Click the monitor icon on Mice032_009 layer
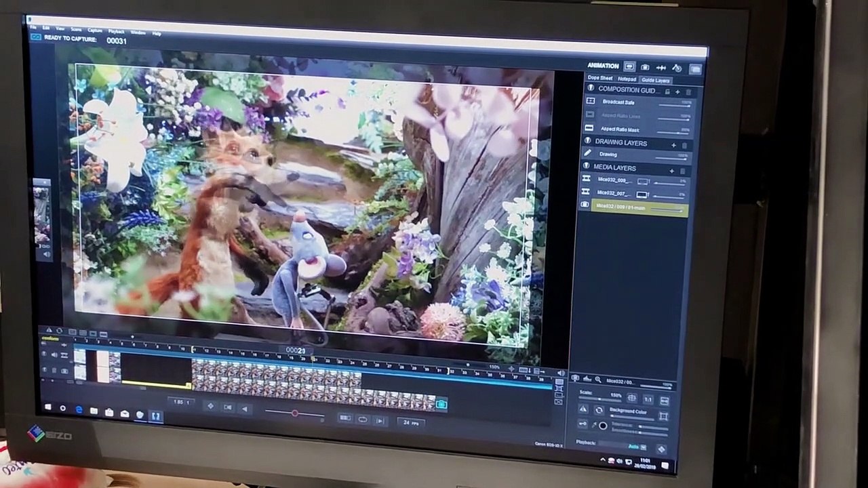 point(642,182)
